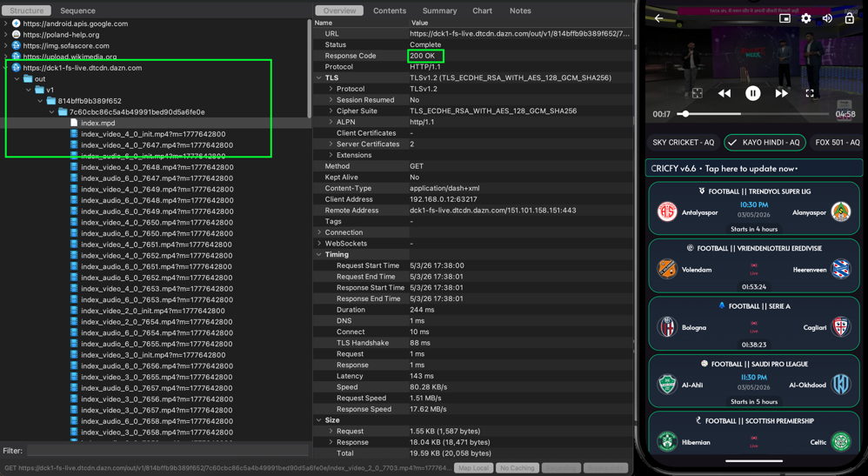Expand the poland-help.org host
The height and width of the screenshot is (476, 868).
[x=6, y=34]
